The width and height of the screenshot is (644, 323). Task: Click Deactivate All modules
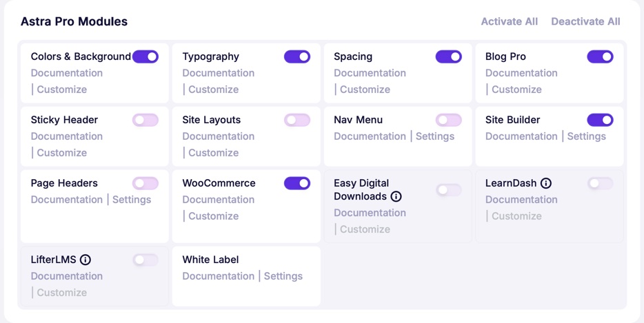585,21
